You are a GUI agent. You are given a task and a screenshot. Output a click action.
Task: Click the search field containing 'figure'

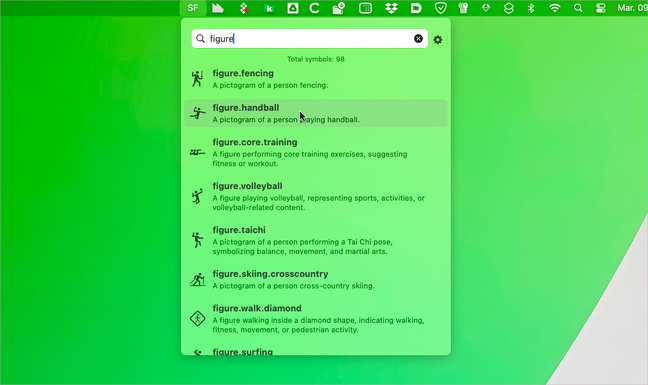pyautogui.click(x=310, y=38)
